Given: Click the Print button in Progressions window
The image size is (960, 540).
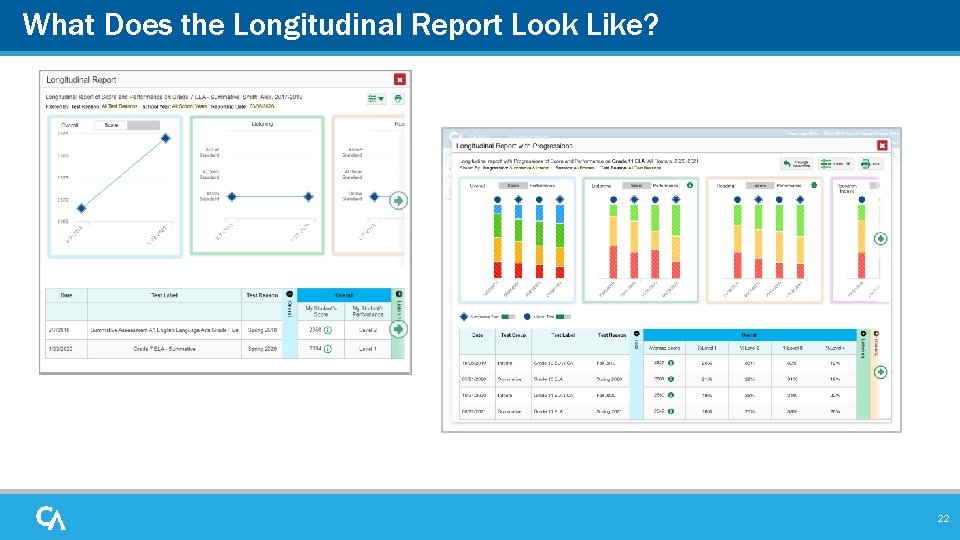Looking at the screenshot, I should coord(870,163).
